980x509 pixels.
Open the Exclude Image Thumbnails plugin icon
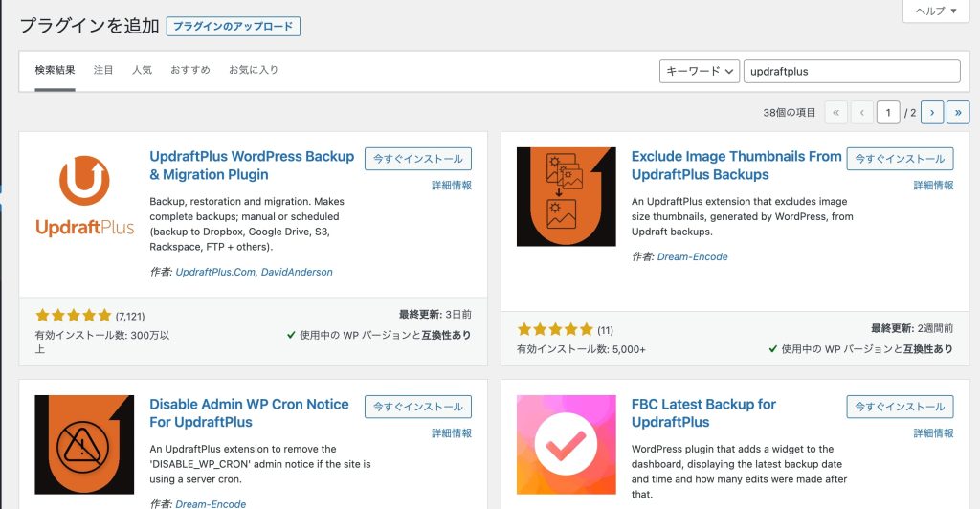pos(567,197)
